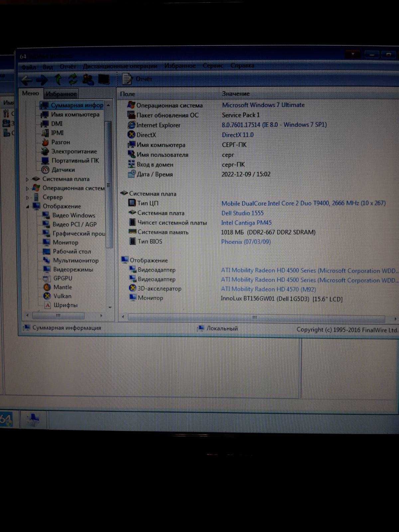Click the tree panel horizontal scrollbar

(x=59, y=315)
